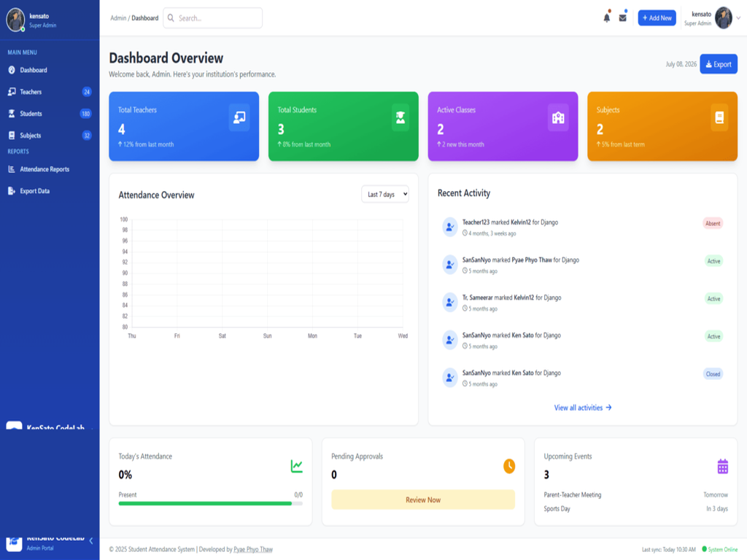Viewport: 747px width, 560px height.
Task: Click '12% from last month' text
Action: click(149, 145)
